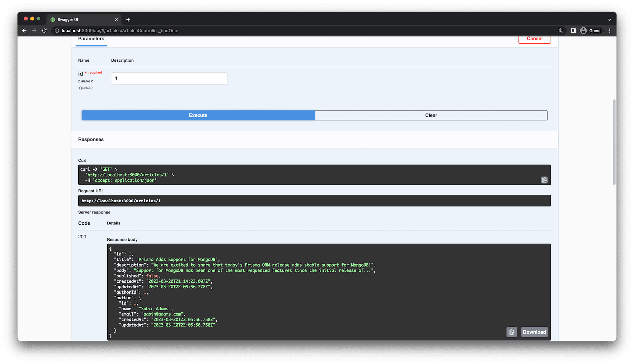Toggle the browser side panel icon

[573, 31]
